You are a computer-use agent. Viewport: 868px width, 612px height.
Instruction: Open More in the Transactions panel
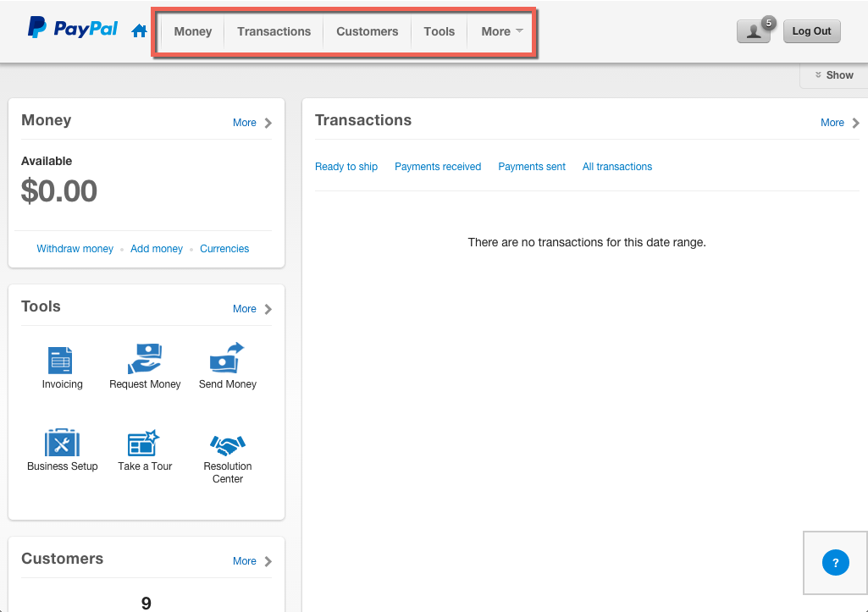tap(840, 123)
